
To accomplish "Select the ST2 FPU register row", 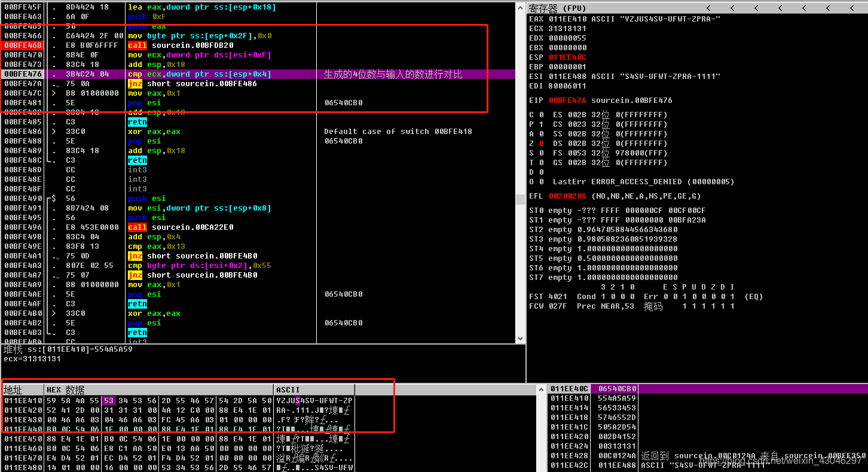I will click(x=603, y=230).
